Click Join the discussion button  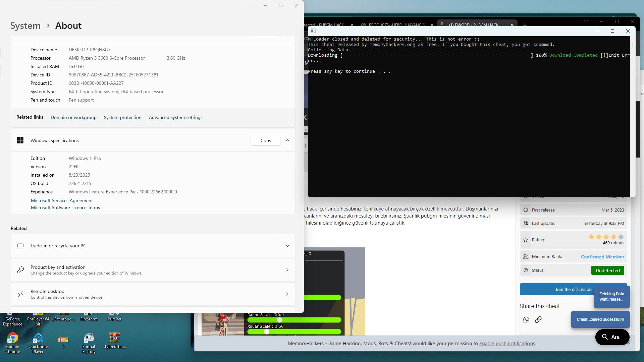click(573, 289)
